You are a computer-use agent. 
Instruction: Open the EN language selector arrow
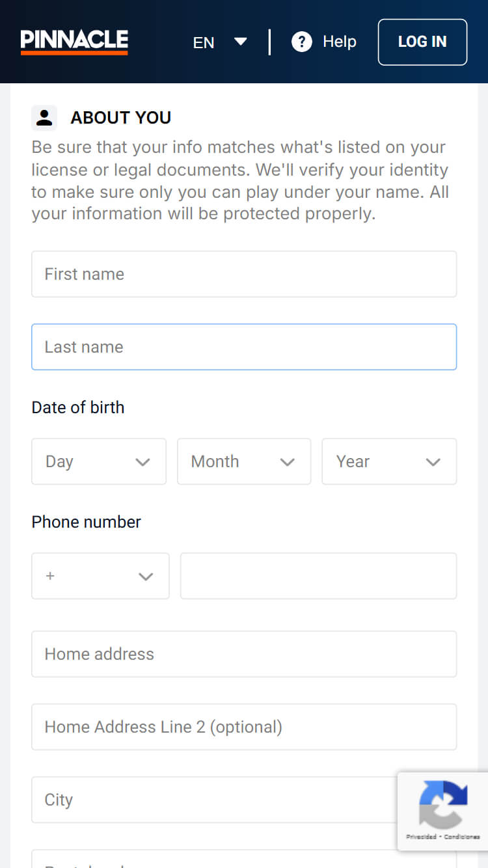pyautogui.click(x=241, y=42)
